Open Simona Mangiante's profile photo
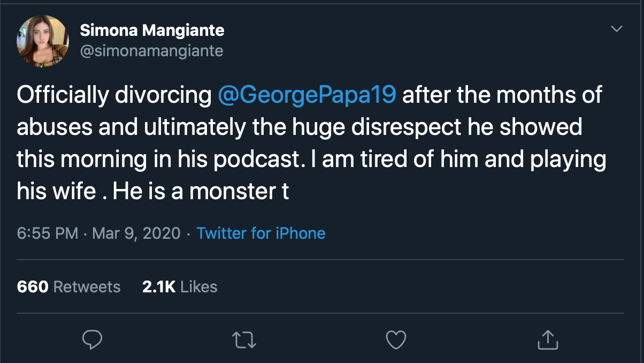 [x=43, y=41]
